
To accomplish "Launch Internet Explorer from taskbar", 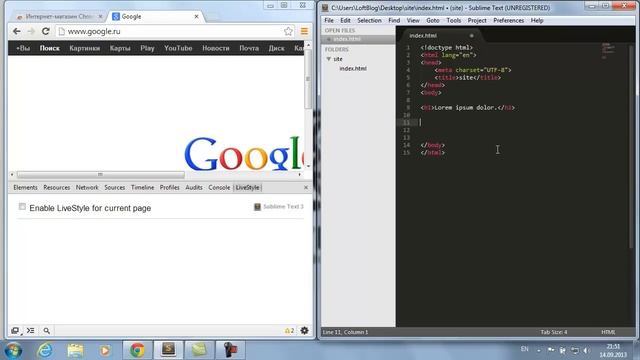I will 45,350.
